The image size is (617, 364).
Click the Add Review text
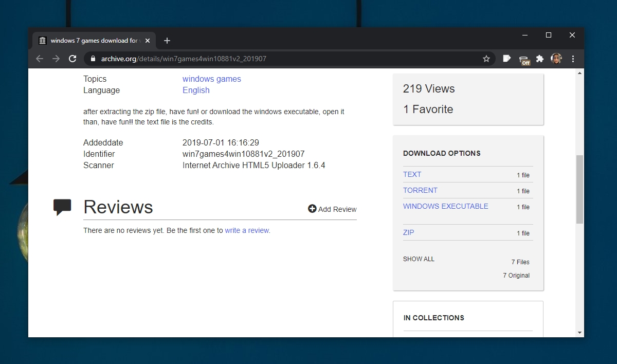[337, 209]
